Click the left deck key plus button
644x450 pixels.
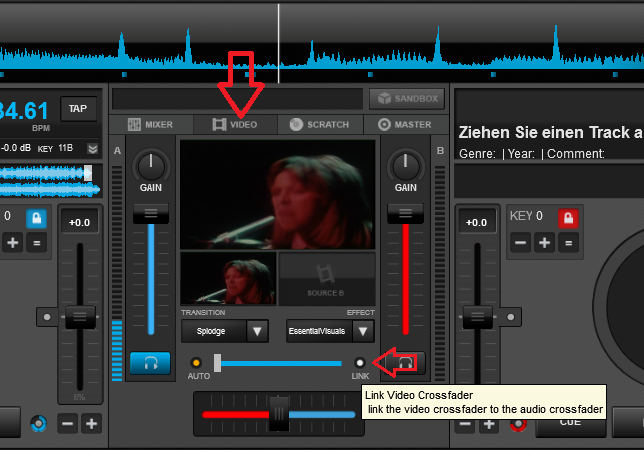point(13,243)
